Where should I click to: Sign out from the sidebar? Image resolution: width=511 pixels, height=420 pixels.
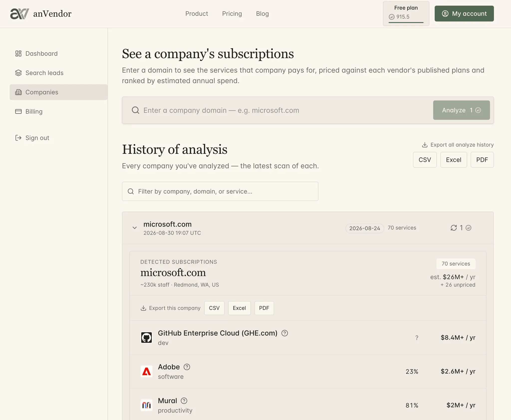click(x=58, y=138)
